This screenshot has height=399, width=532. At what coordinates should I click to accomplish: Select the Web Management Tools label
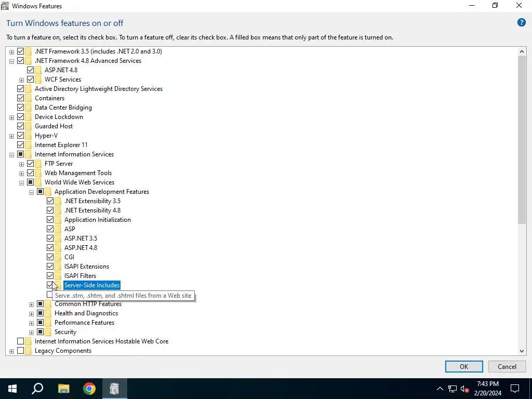[78, 172]
